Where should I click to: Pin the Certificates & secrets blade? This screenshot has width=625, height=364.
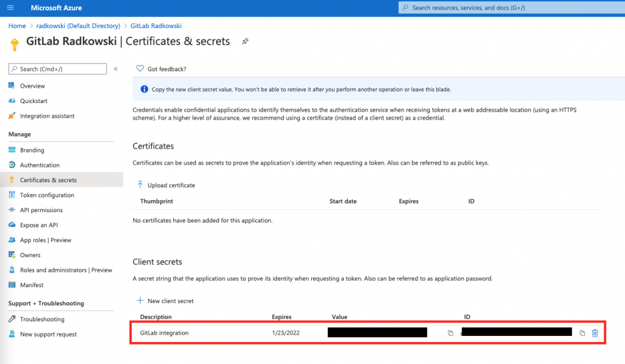click(245, 41)
